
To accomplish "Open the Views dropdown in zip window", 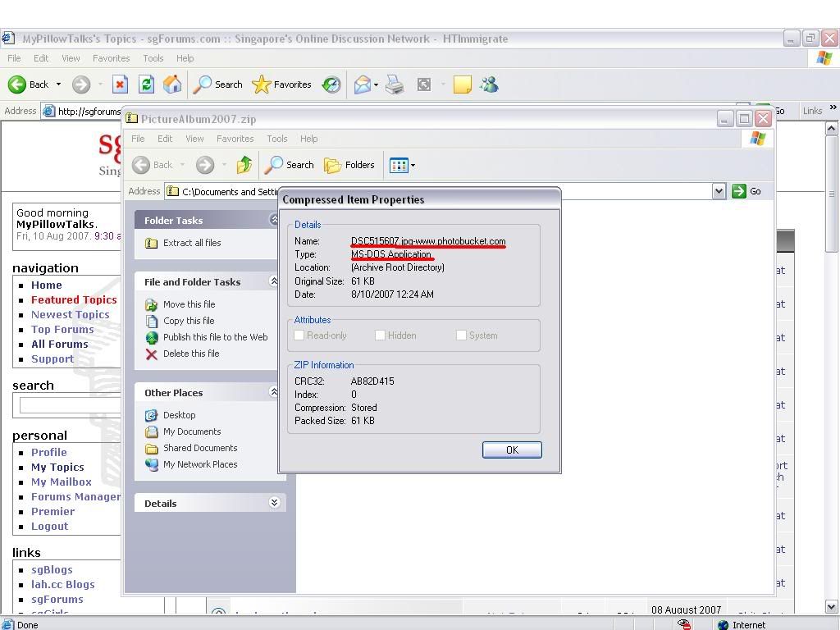I will pyautogui.click(x=402, y=165).
